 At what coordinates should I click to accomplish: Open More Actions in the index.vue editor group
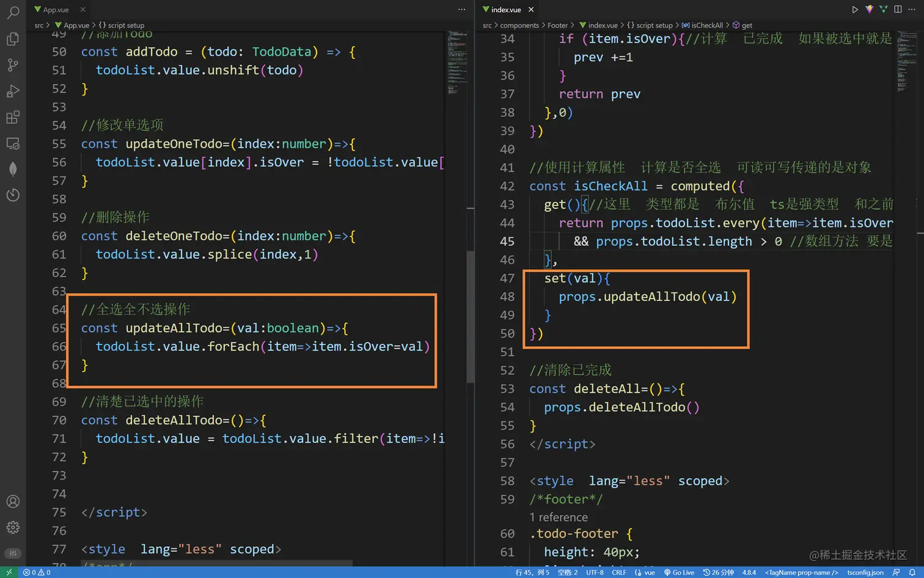tap(912, 9)
